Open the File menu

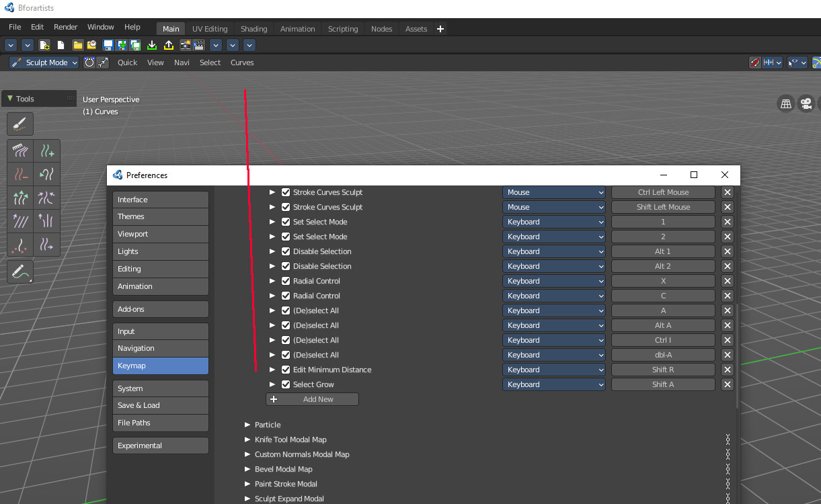pyautogui.click(x=15, y=27)
